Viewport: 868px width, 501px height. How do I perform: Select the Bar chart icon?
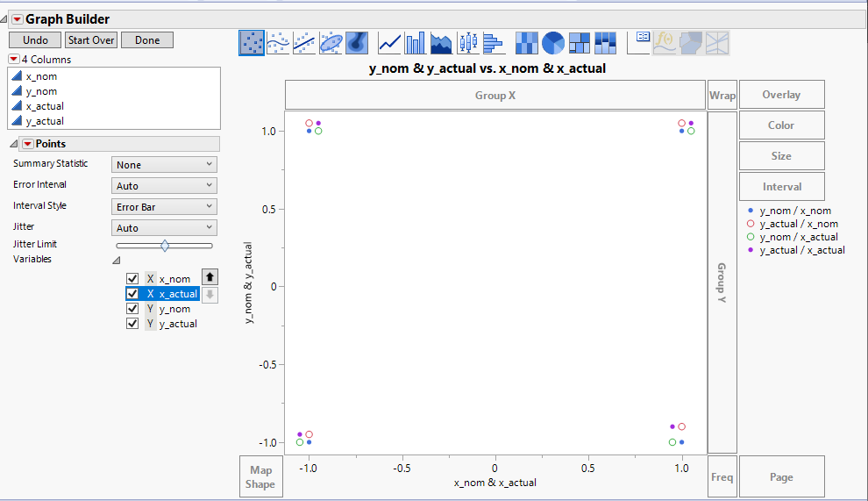pyautogui.click(x=416, y=43)
